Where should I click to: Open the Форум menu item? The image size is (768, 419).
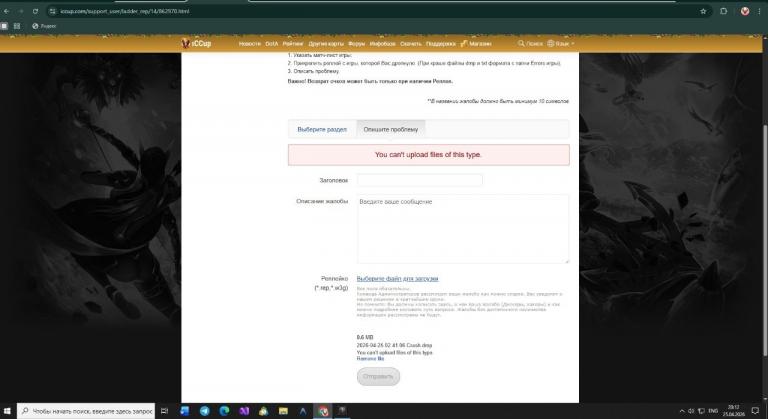click(357, 44)
